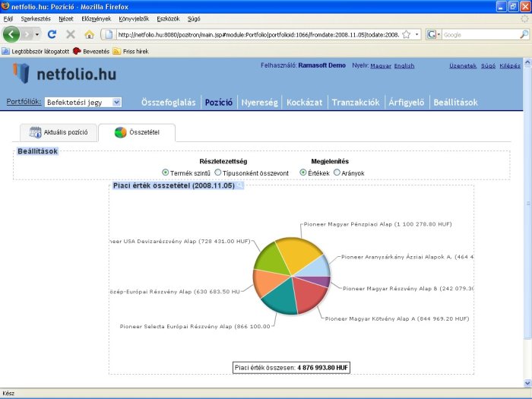Select the Típusonként összevont radio button
The image size is (532, 399).
pos(218,173)
